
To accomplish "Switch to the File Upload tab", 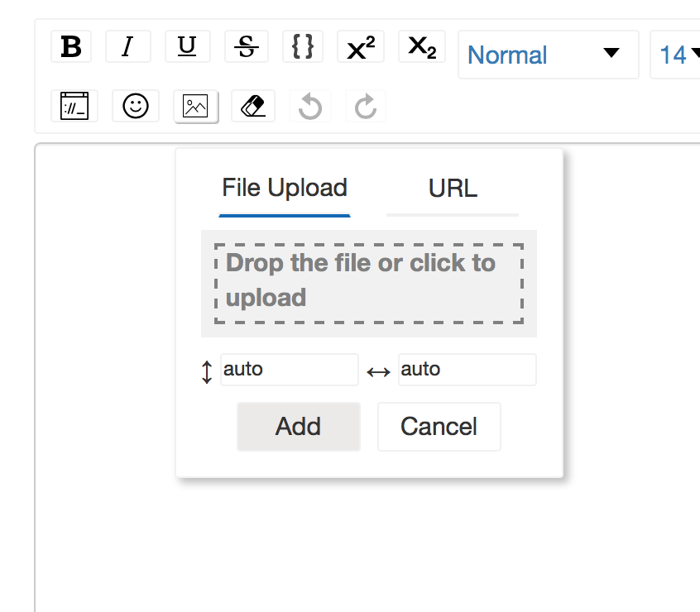I will (285, 189).
